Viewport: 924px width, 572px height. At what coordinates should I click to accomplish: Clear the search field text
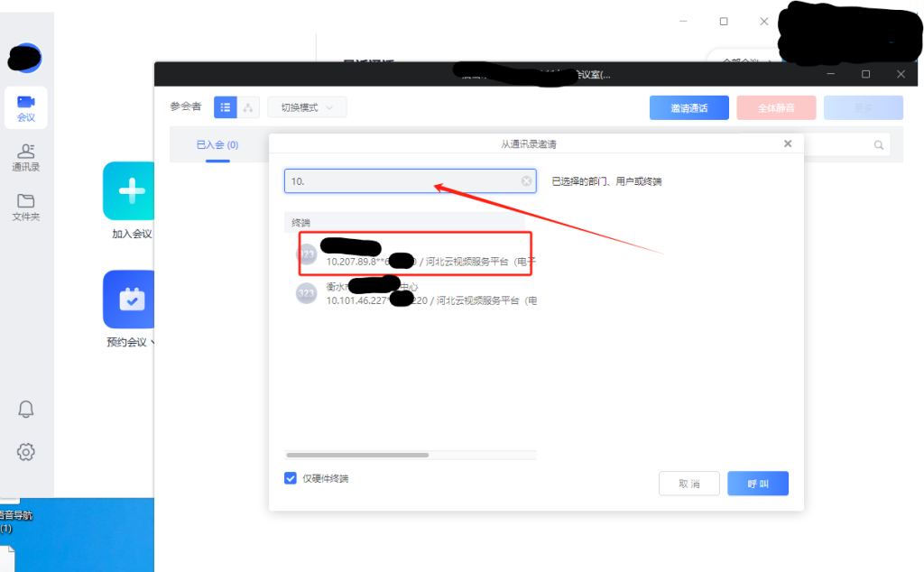click(x=526, y=181)
